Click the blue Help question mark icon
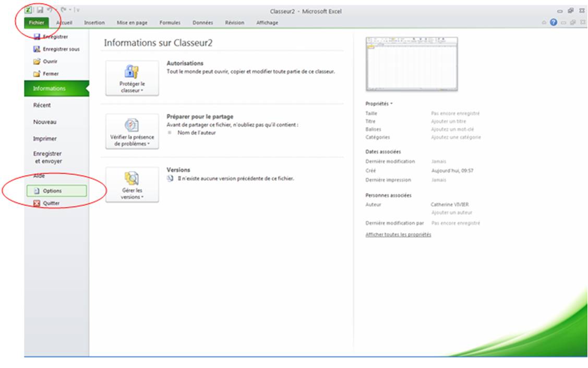 [554, 22]
